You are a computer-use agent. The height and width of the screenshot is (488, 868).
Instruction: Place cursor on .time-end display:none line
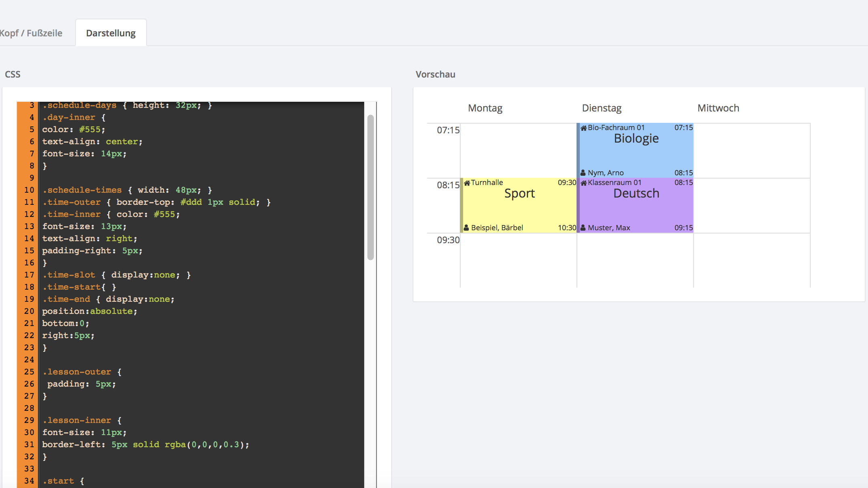coord(108,299)
